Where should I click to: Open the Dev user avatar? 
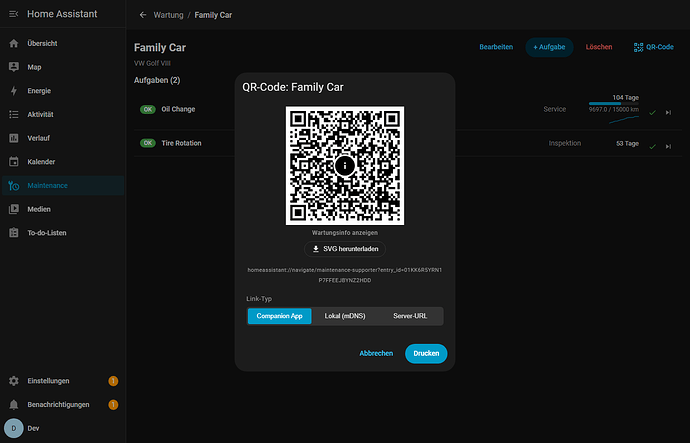click(x=14, y=428)
